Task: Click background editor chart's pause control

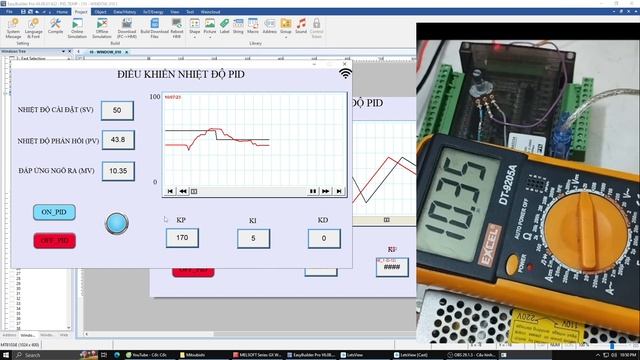Action: 387,220
